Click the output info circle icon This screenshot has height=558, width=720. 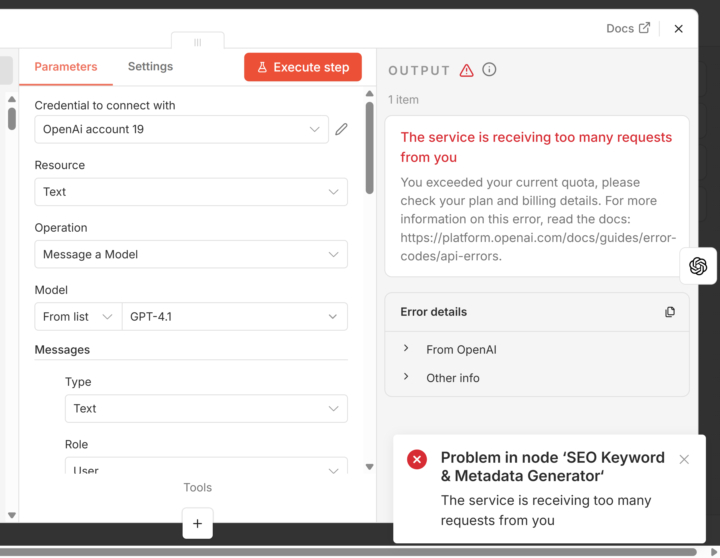(x=489, y=70)
